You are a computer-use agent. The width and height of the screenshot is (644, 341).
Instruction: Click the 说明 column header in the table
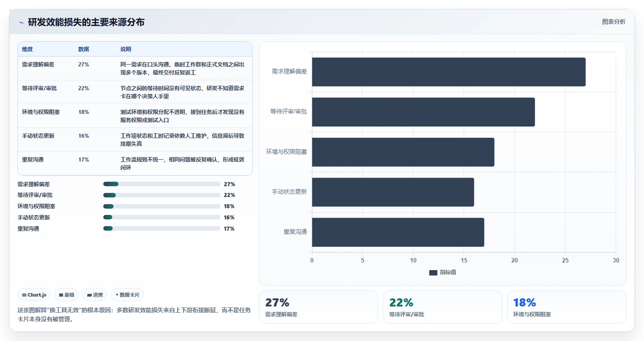tap(126, 49)
